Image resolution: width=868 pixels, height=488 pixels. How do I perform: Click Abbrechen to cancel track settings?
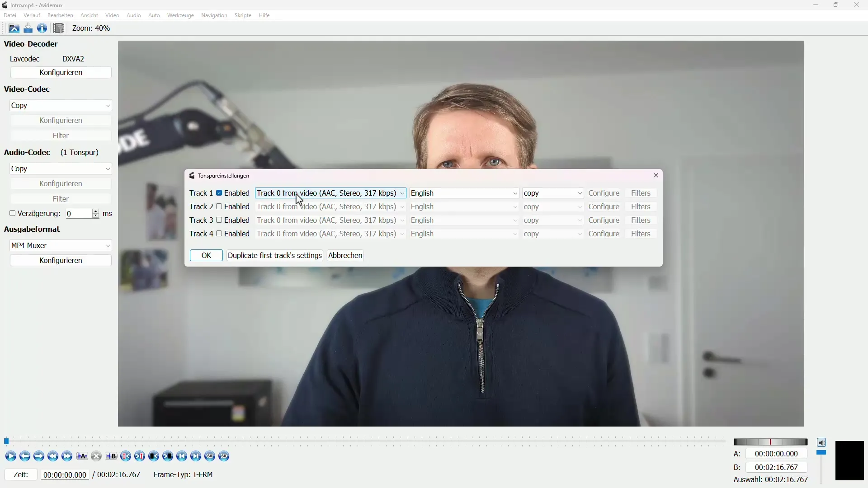pos(345,255)
